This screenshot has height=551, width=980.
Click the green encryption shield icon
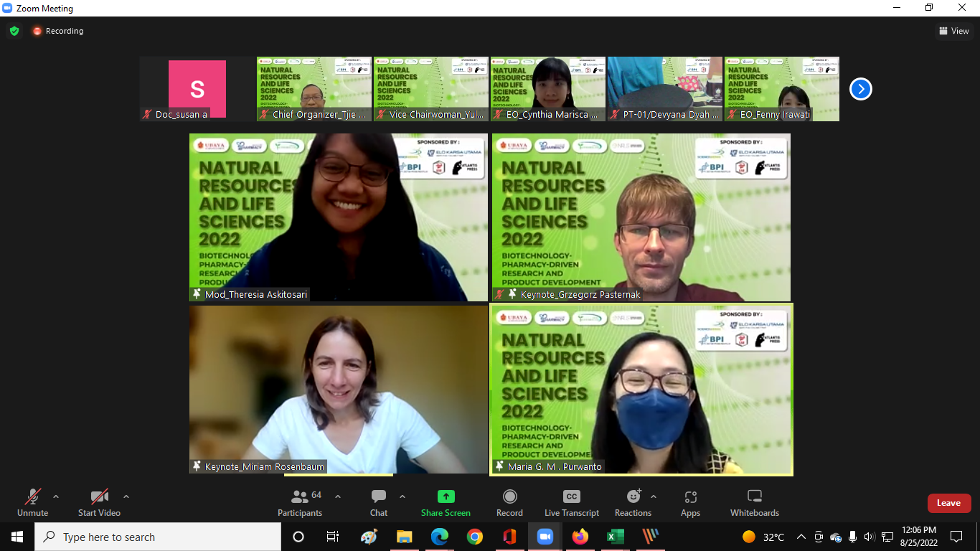pos(14,31)
